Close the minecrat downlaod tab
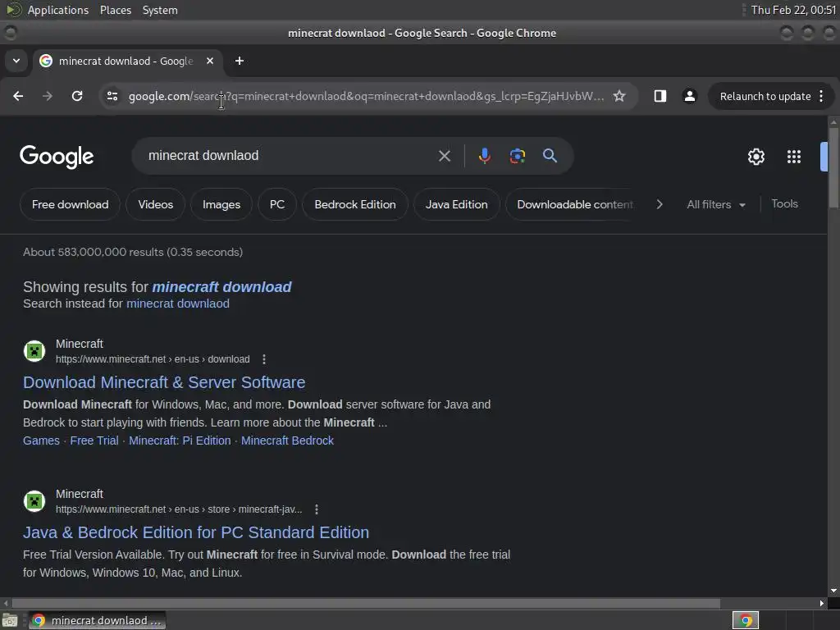The image size is (840, 630). 210,61
